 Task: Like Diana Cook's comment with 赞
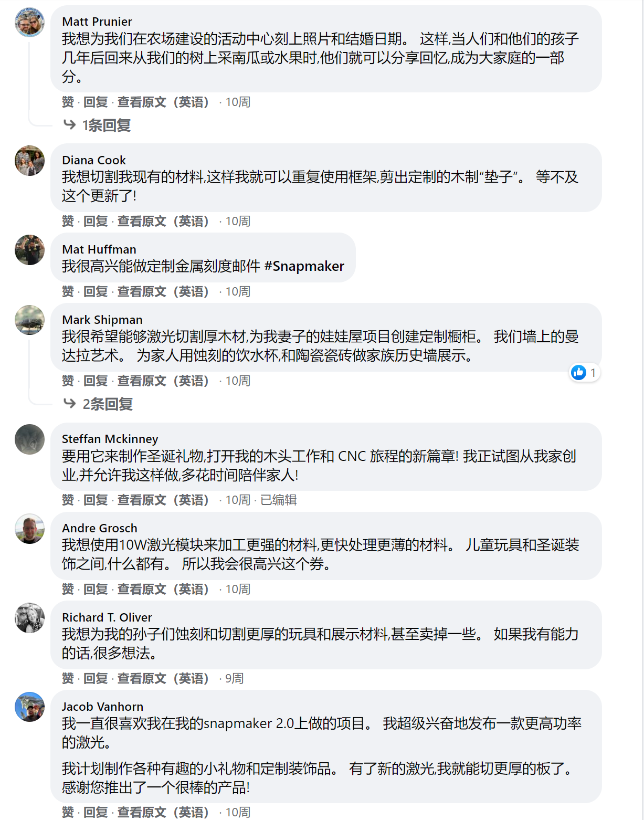pyautogui.click(x=68, y=222)
